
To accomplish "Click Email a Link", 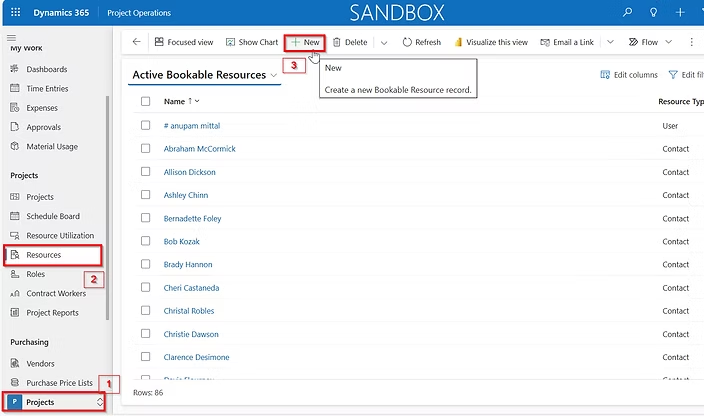I will (567, 42).
